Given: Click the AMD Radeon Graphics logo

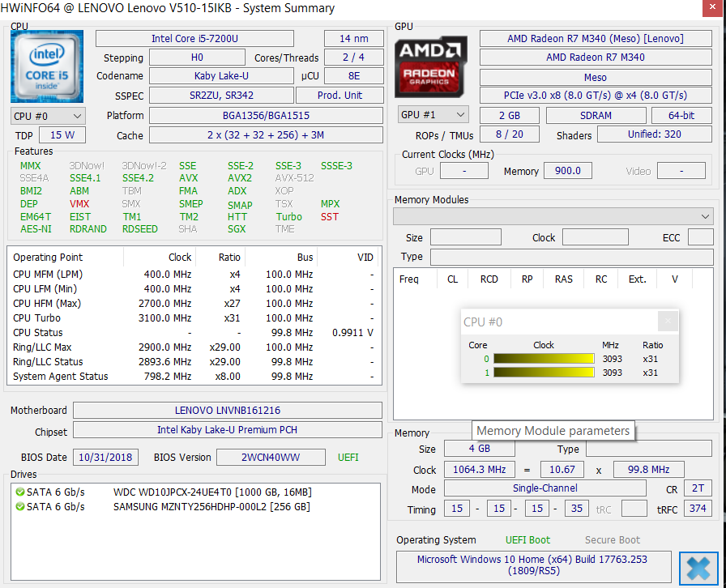Looking at the screenshot, I should click(430, 67).
